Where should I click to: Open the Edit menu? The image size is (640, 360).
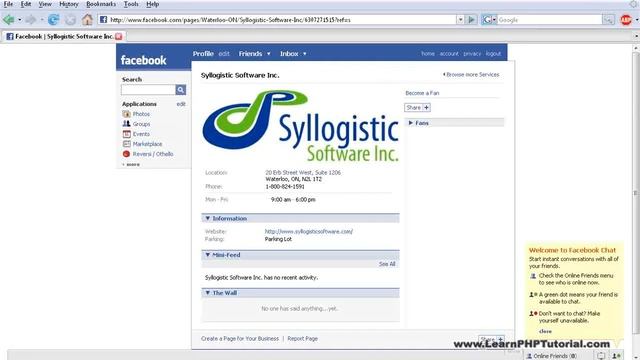click(x=26, y=4)
